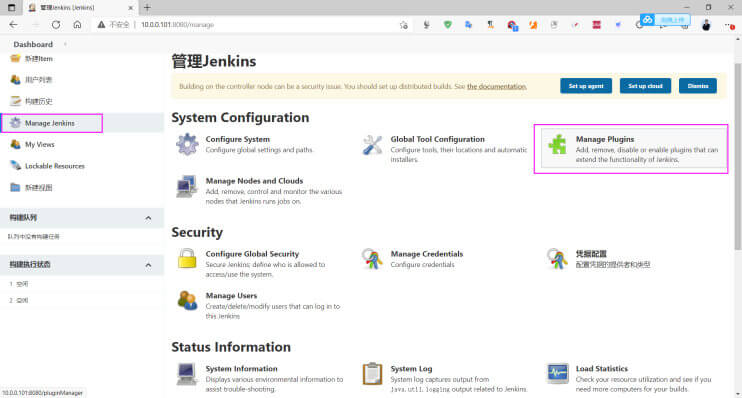Click the page vertical scrollbar
The image size is (742, 398).
tap(738, 156)
